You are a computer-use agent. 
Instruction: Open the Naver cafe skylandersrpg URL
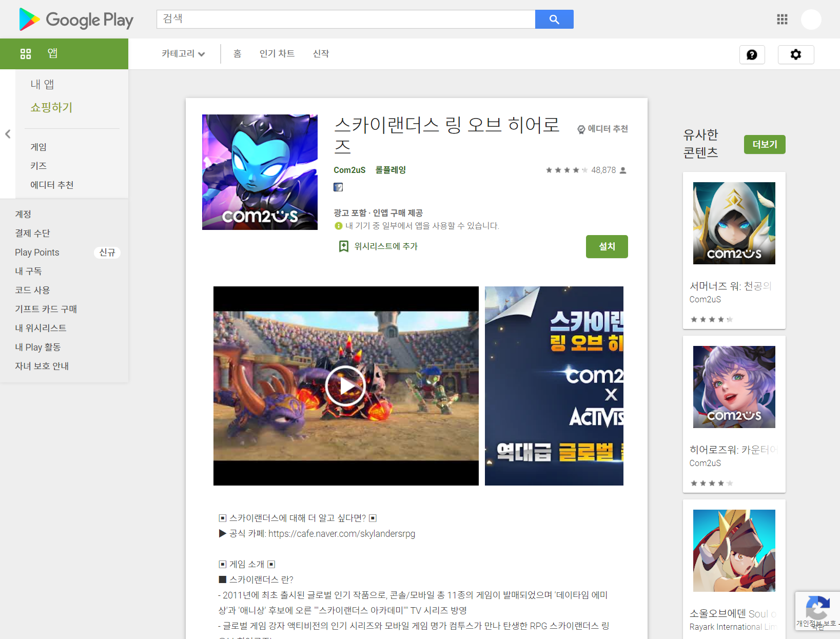tap(342, 534)
